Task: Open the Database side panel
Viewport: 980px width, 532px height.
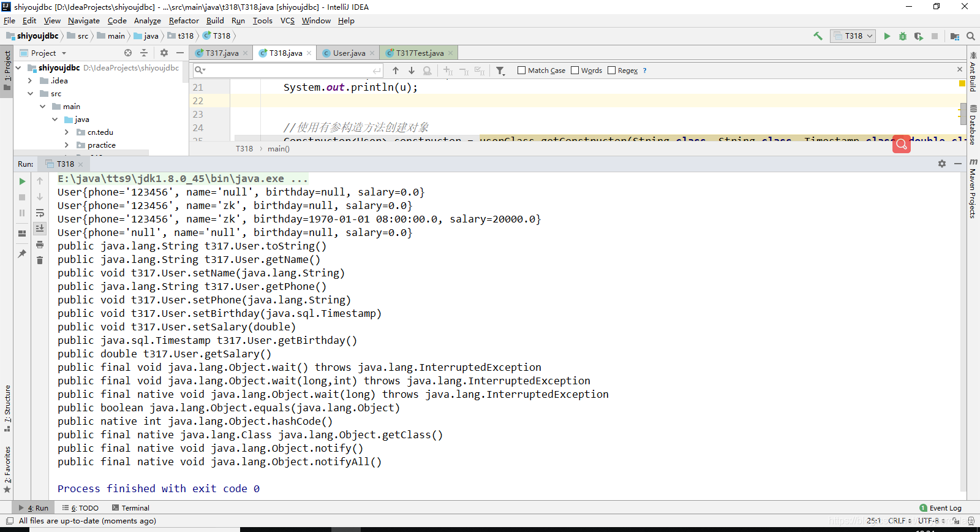Action: (973, 125)
